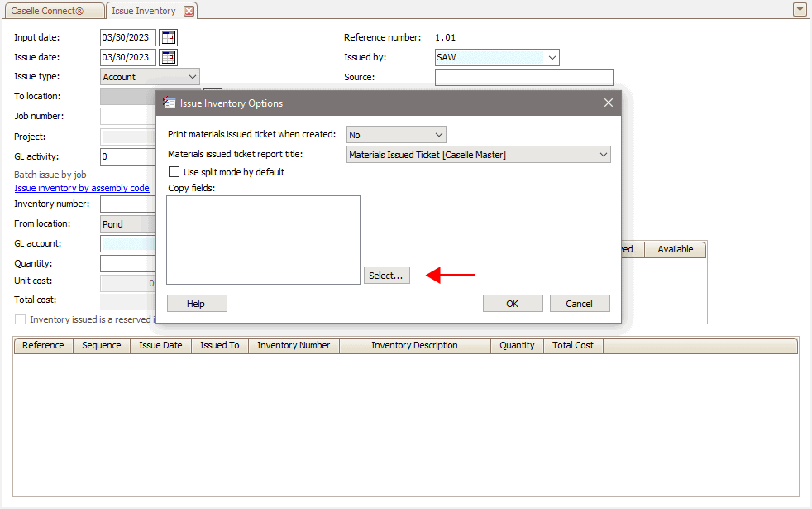Viewport: 812px width, 509px height.
Task: Sort by the Inventory Description column header
Action: point(415,345)
